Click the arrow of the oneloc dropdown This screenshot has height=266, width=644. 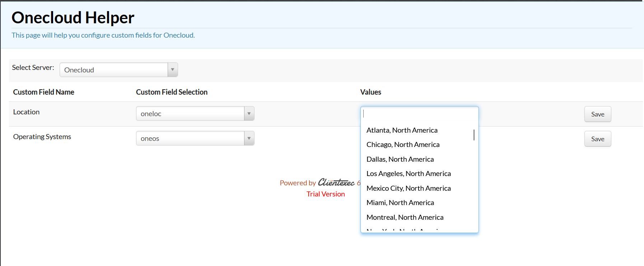click(249, 114)
